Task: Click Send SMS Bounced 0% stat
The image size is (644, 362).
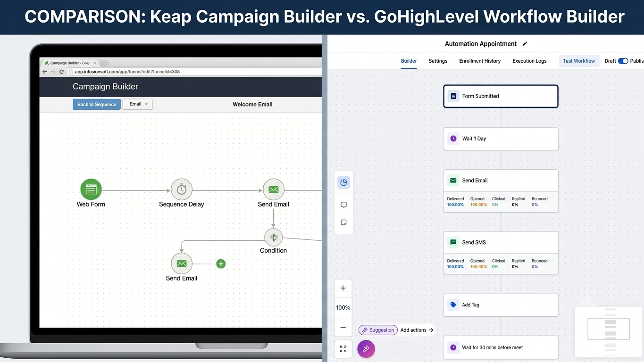Action: point(540,263)
